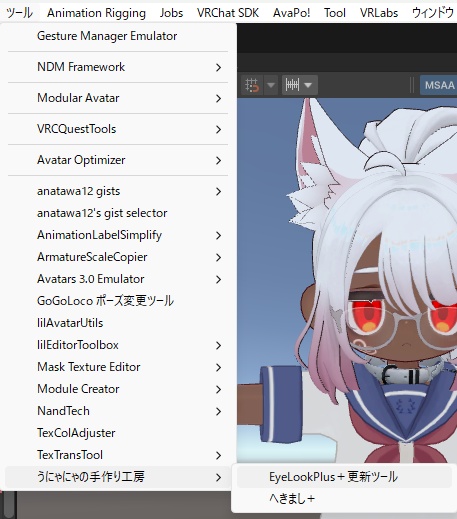Screen dimensions: 457x519
Task: Expand ArmatureScaleCopier submenu
Action: (x=118, y=257)
